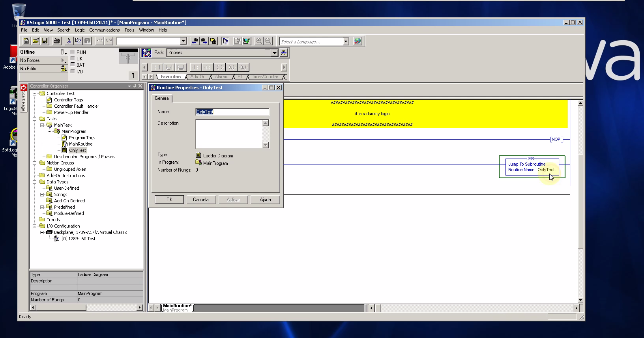Click the Find Previous binoculars icon
The height and width of the screenshot is (338, 644).
pyautogui.click(x=195, y=41)
